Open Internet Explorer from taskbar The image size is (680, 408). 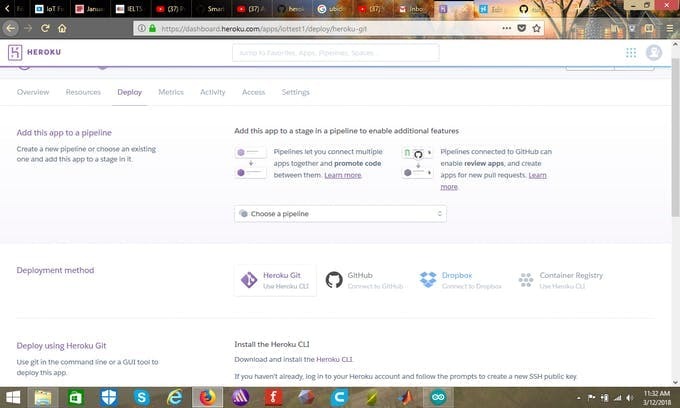click(x=175, y=398)
